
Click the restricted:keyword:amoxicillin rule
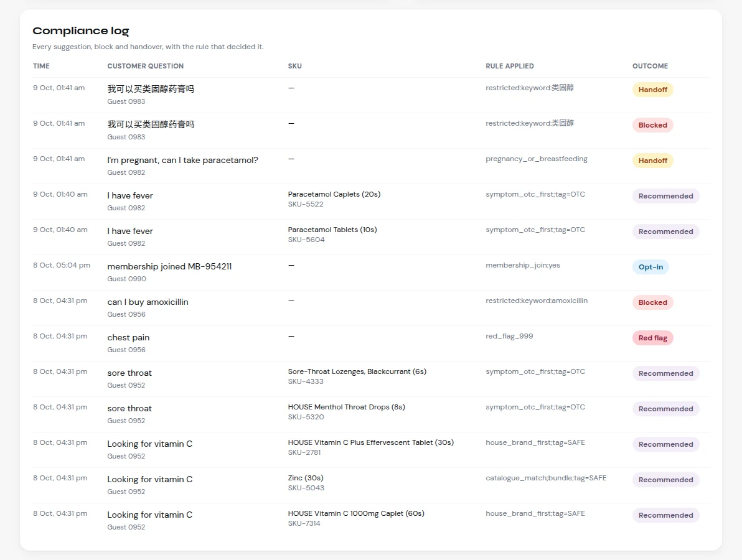tap(536, 301)
